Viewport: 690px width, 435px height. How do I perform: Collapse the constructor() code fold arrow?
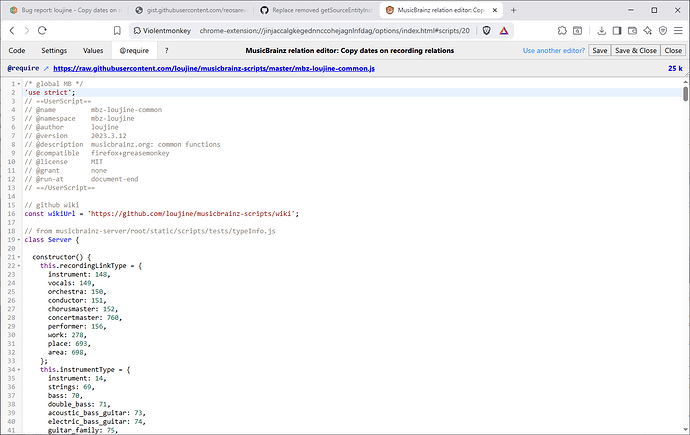click(x=19, y=257)
